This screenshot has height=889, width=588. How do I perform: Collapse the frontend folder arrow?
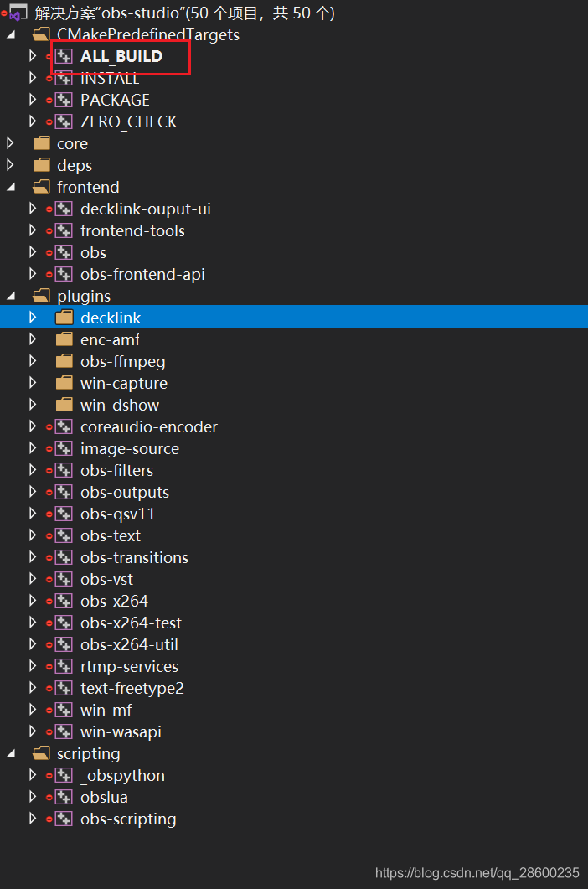pyautogui.click(x=11, y=187)
